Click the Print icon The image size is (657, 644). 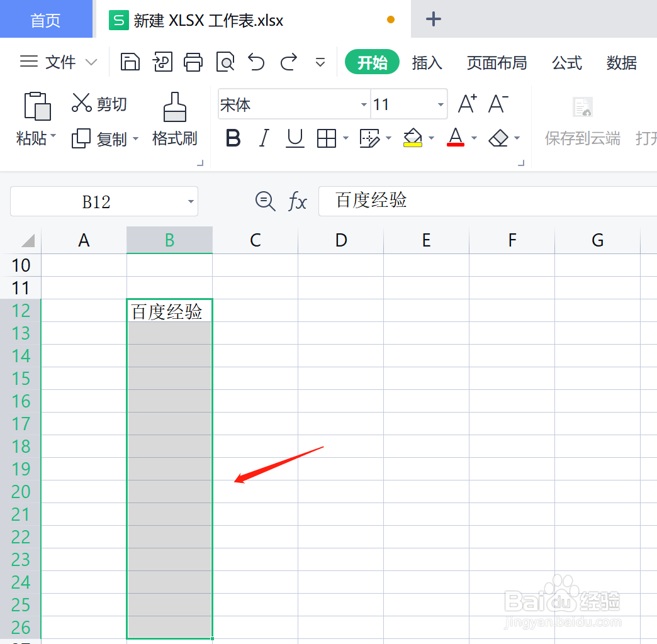[x=193, y=62]
